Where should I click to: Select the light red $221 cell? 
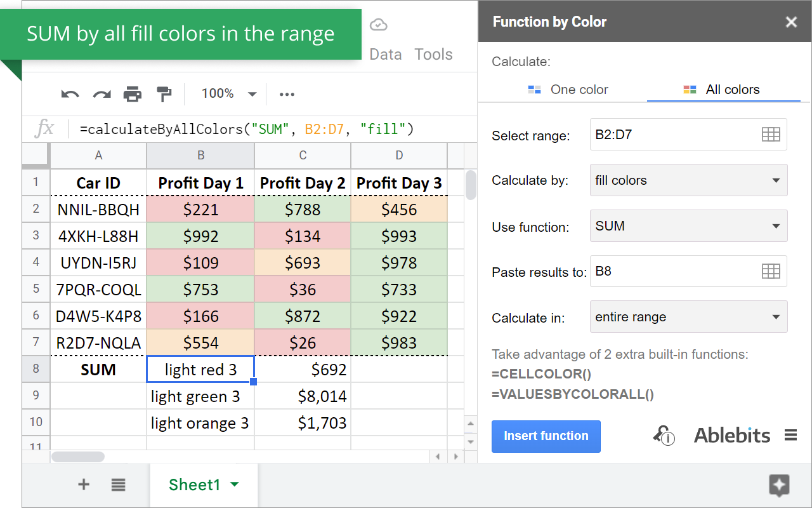pos(200,210)
